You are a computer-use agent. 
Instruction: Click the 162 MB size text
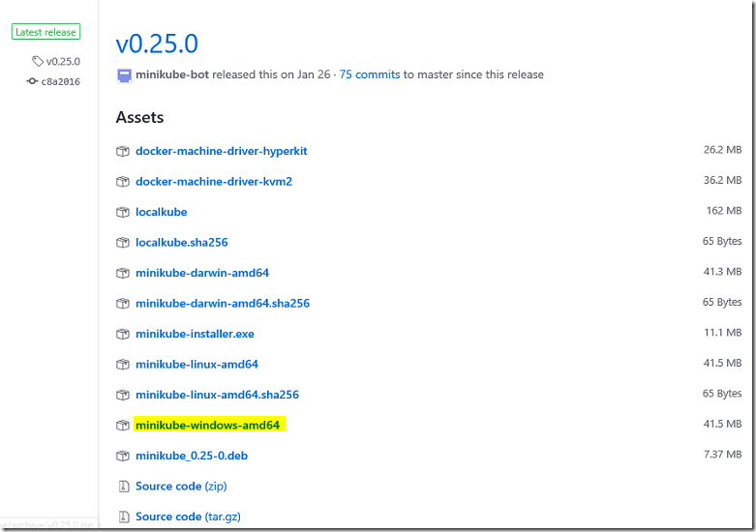click(724, 211)
